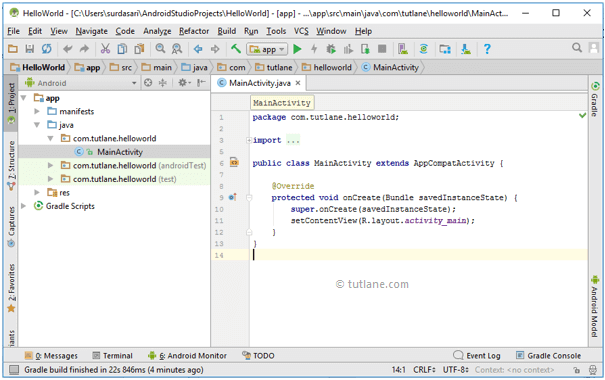Open SDK Manager download icon
Image resolution: width=605 pixels, height=380 pixels.
[466, 49]
